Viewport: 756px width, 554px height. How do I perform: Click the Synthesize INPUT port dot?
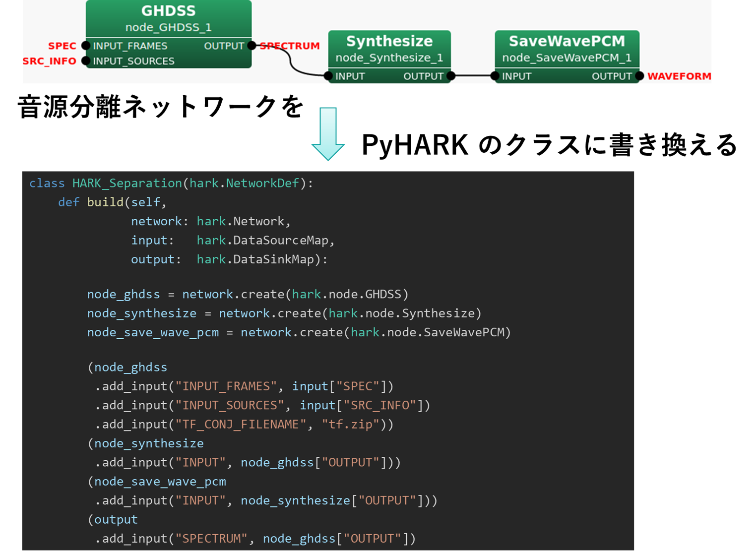[328, 76]
